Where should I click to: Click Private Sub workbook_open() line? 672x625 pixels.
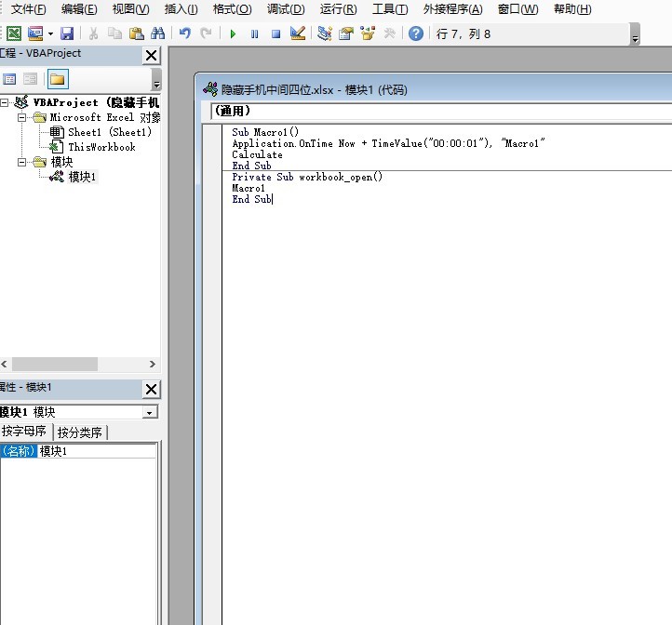307,177
